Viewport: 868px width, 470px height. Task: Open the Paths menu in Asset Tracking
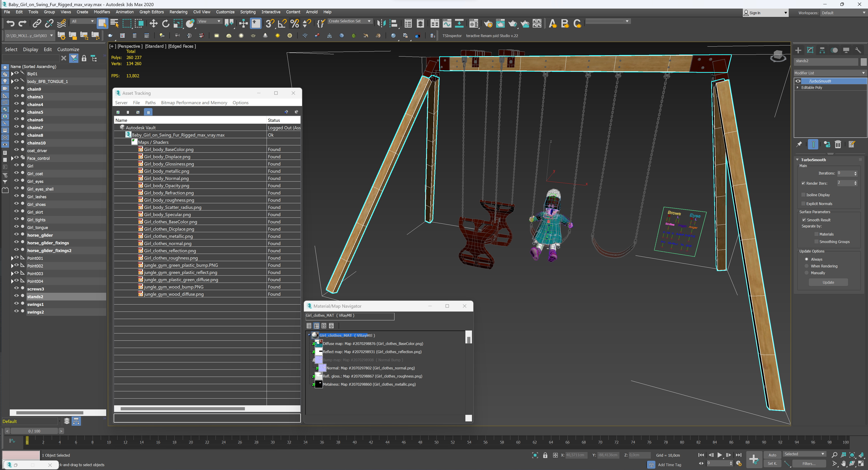[150, 102]
